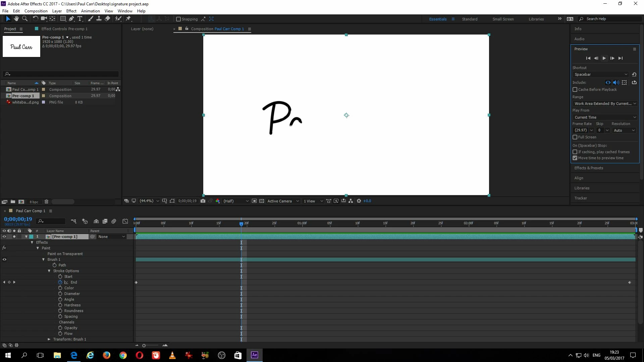644x362 pixels.
Task: Select the Zoom tool in toolbar
Action: pos(24,19)
